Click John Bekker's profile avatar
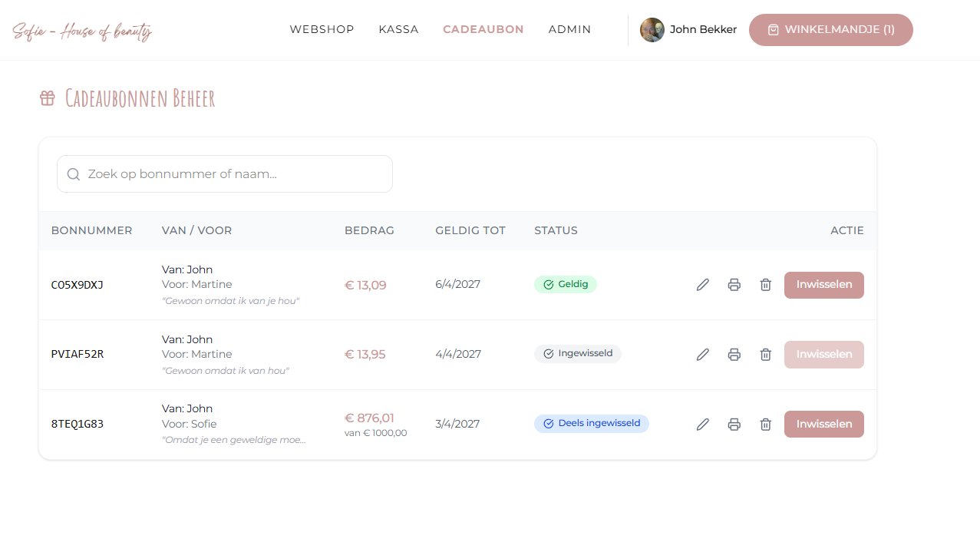980x542 pixels. point(652,30)
